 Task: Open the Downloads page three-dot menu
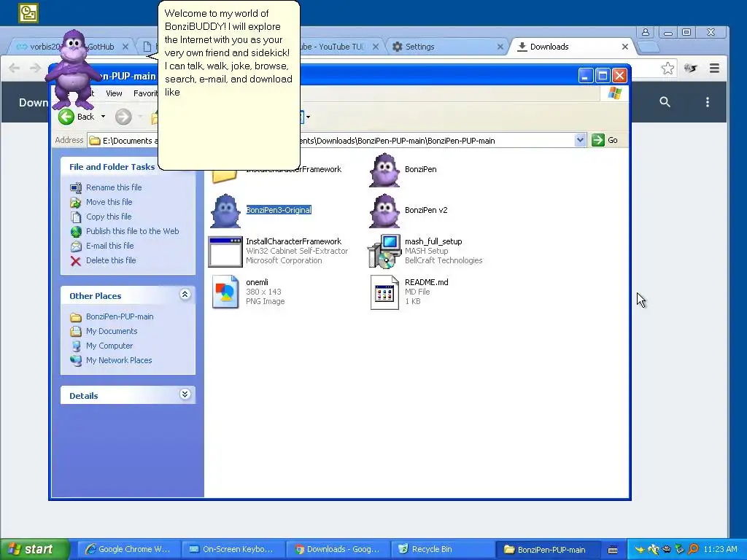(708, 102)
